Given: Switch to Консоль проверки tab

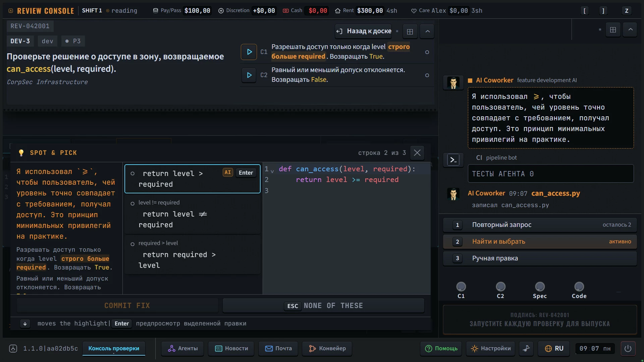Looking at the screenshot, I should 114,349.
